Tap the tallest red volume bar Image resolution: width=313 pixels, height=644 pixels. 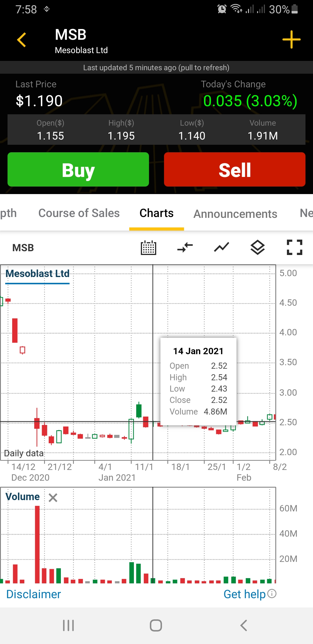(37, 545)
